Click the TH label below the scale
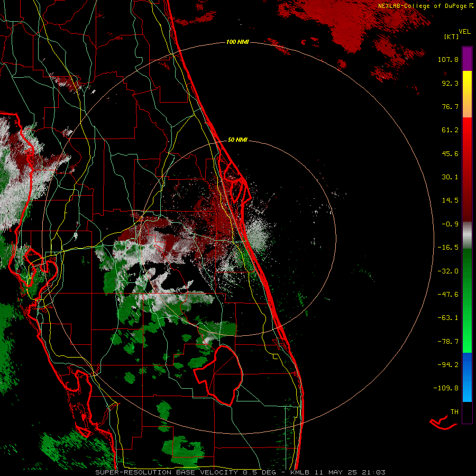Image resolution: width=476 pixels, height=476 pixels. coord(454,412)
